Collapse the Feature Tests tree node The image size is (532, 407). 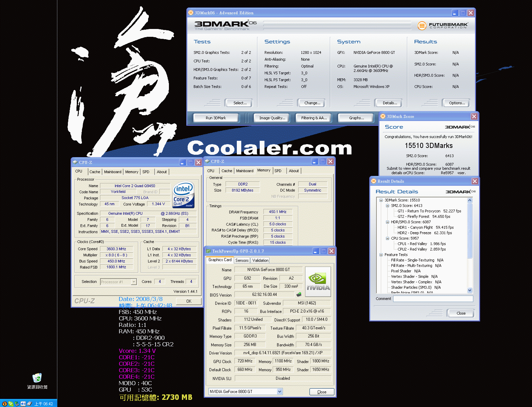click(381, 255)
